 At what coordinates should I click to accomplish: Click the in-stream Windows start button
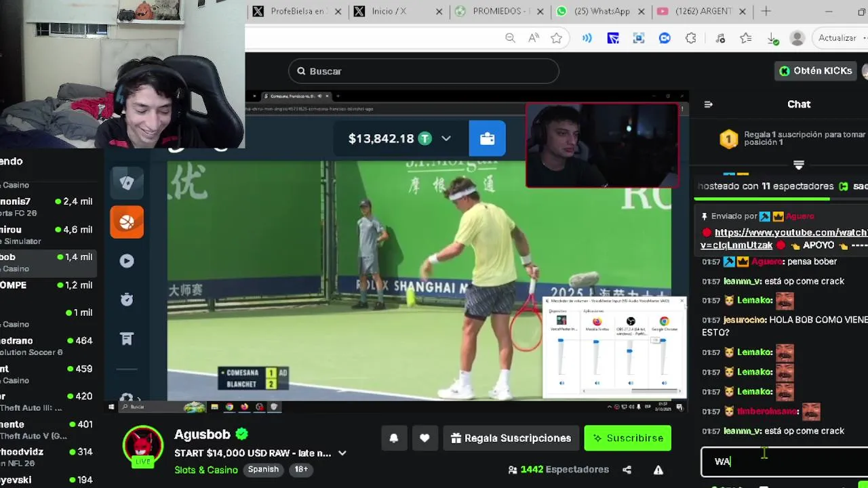111,407
